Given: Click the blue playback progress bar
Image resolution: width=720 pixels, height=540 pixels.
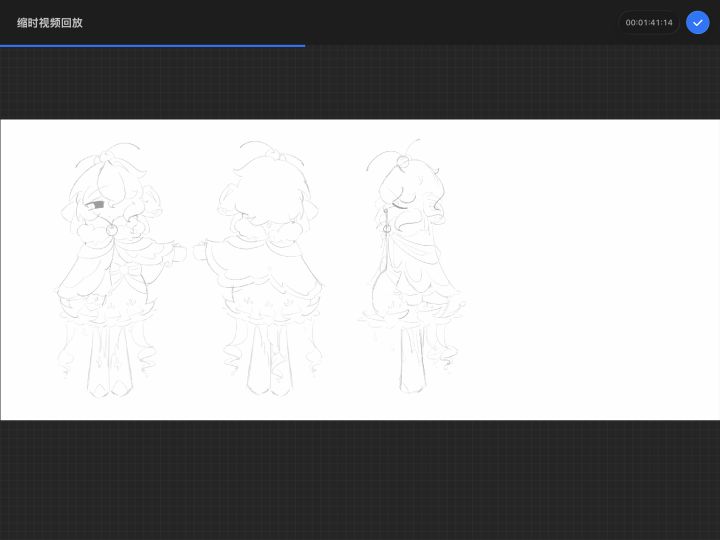Looking at the screenshot, I should pyautogui.click(x=152, y=46).
